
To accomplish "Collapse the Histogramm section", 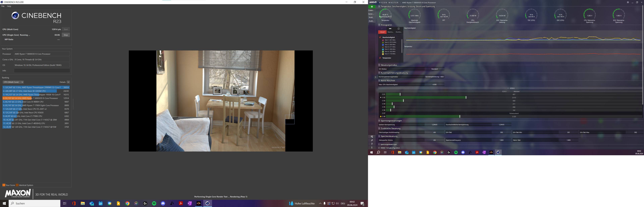I will pyautogui.click(x=379, y=25).
